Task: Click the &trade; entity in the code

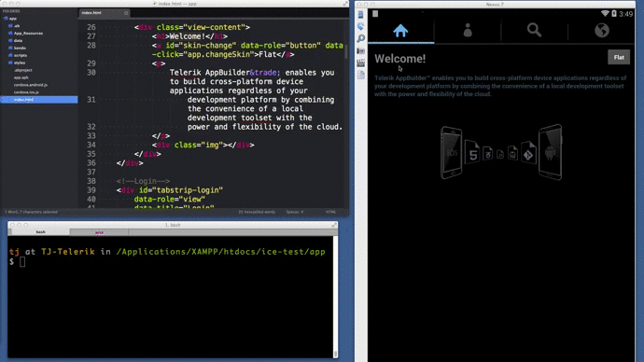Action: pyautogui.click(x=265, y=73)
